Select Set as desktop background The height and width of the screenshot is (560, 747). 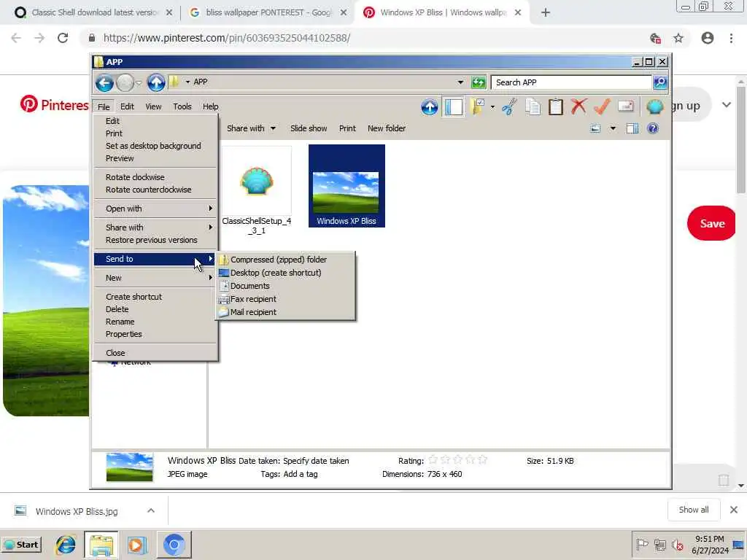(x=155, y=146)
